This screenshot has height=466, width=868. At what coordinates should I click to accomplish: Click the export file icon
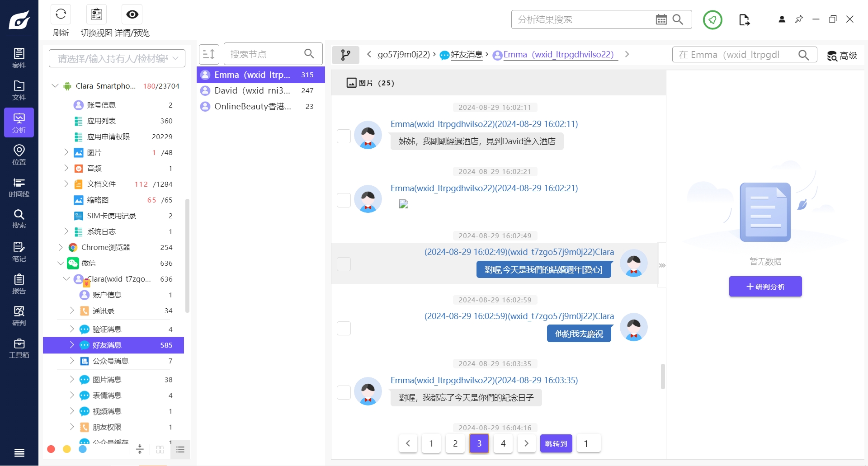click(x=744, y=20)
